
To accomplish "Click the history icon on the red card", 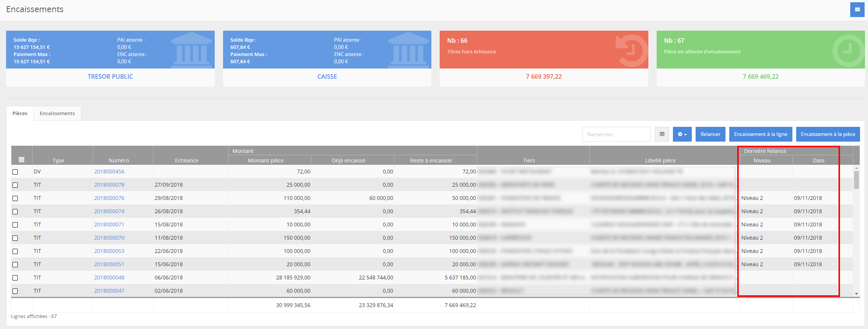I will [x=631, y=50].
